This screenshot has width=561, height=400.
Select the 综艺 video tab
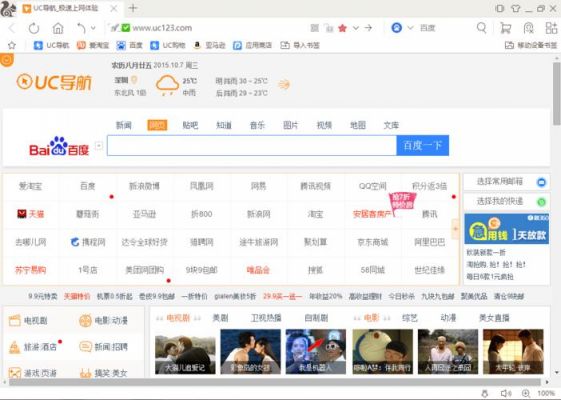(x=410, y=318)
